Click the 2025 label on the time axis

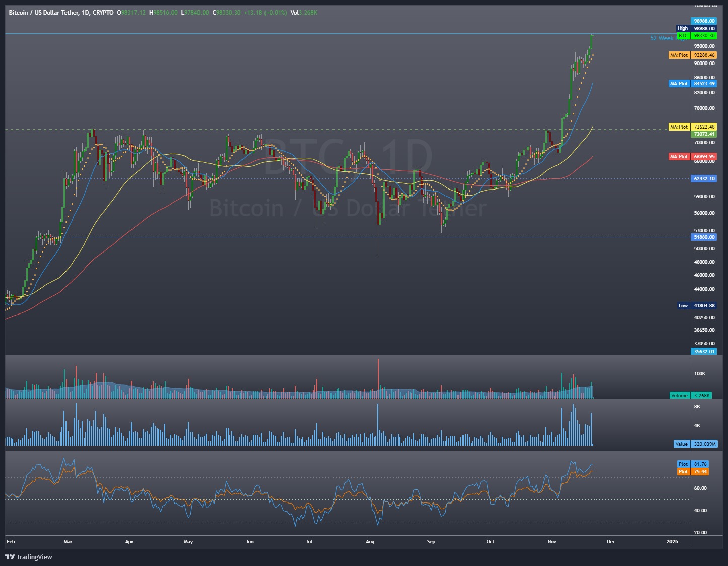[x=672, y=542]
